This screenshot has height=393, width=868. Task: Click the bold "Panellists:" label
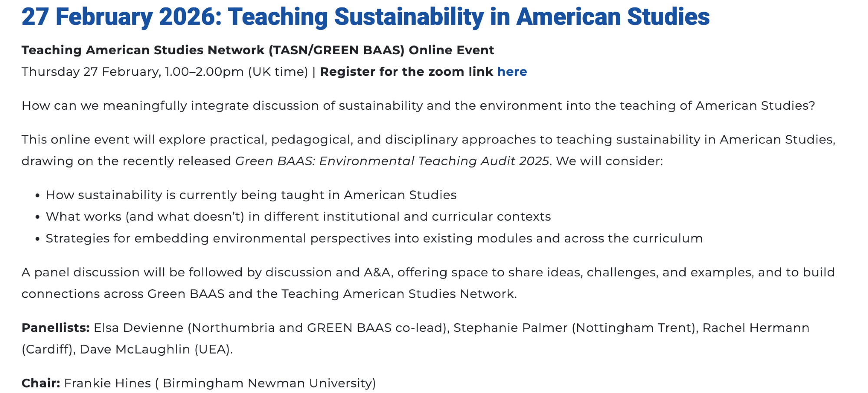pyautogui.click(x=56, y=328)
